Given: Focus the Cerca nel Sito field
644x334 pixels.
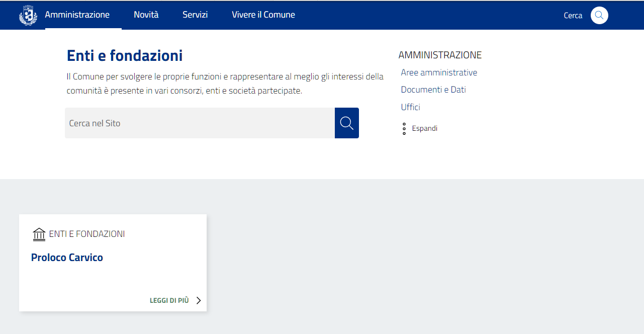Looking at the screenshot, I should pyautogui.click(x=200, y=123).
